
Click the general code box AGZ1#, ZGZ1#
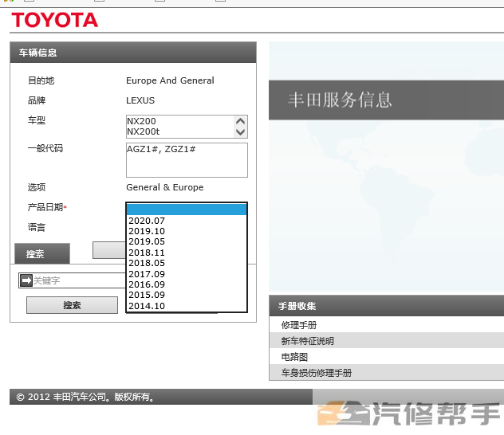pyautogui.click(x=187, y=160)
